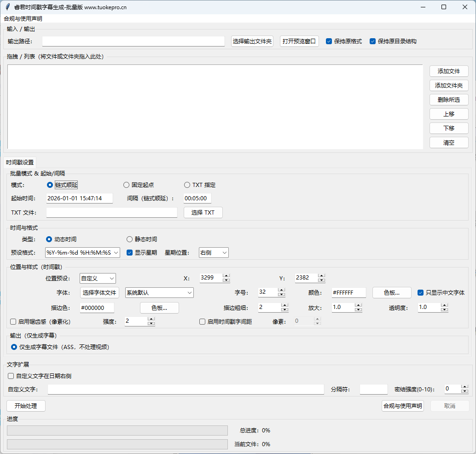Increase the 密结强度 stepper value
Image resolution: width=476 pixels, height=454 pixels.
[464, 386]
